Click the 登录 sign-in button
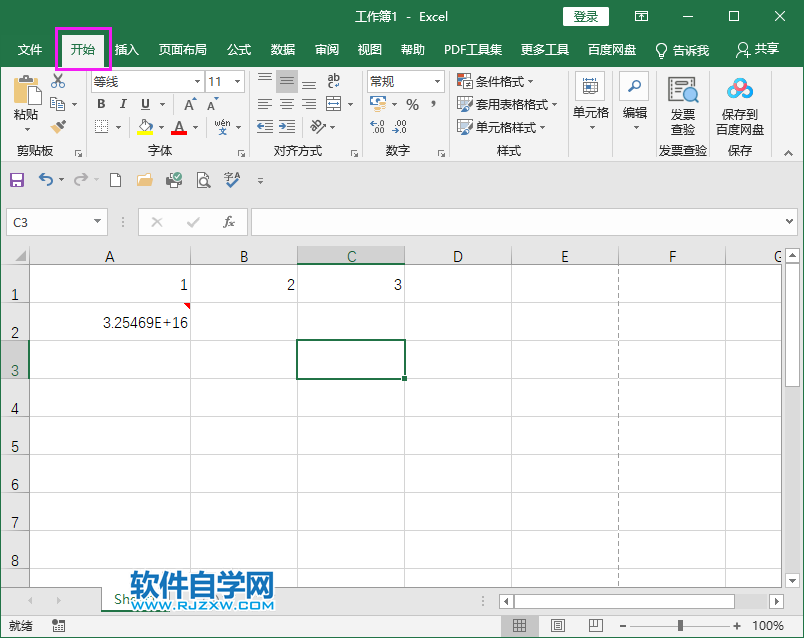 click(x=585, y=16)
